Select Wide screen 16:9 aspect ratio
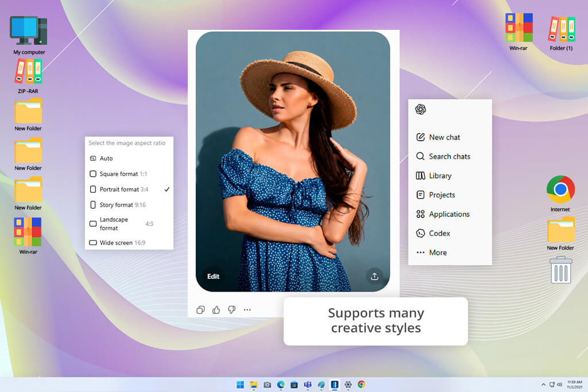This screenshot has width=588, height=392. pos(129,242)
